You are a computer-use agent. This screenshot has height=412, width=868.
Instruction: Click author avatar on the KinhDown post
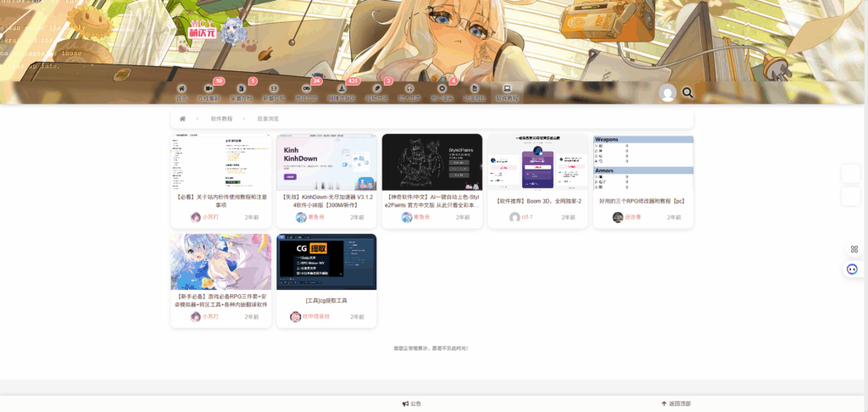click(x=301, y=217)
